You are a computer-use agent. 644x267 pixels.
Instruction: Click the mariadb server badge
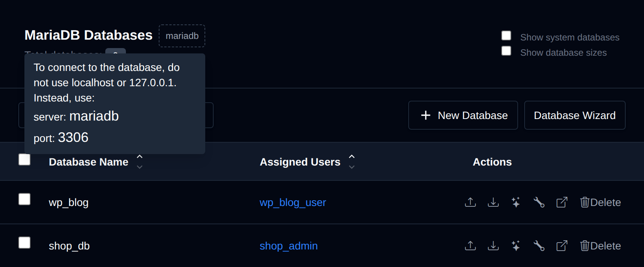182,36
